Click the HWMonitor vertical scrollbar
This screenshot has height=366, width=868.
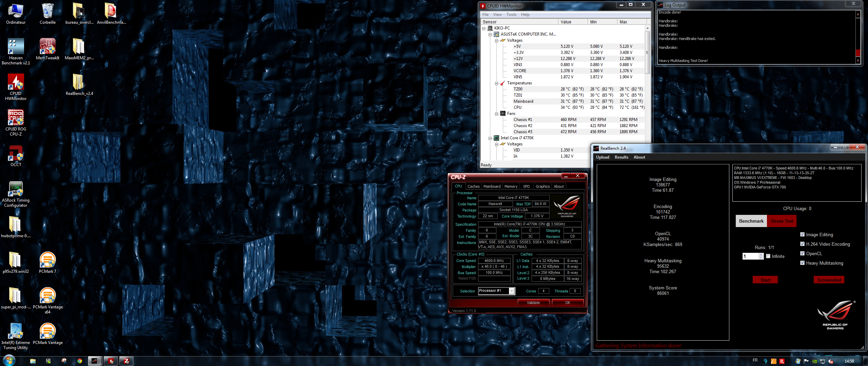[647, 53]
